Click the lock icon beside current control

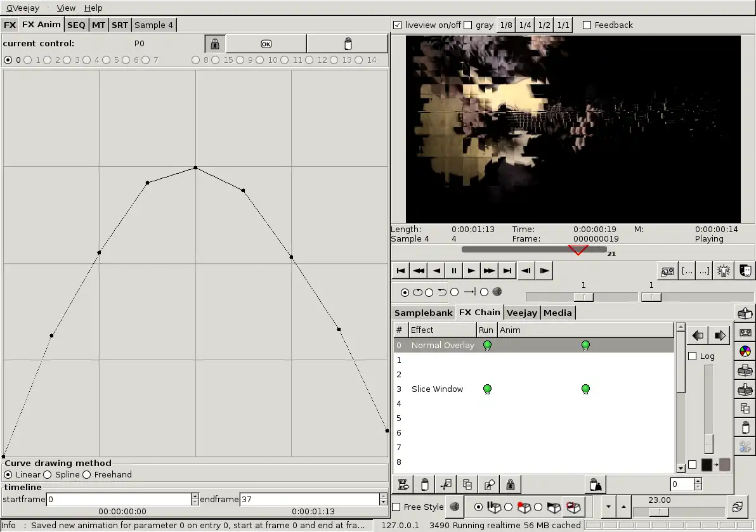[x=215, y=44]
